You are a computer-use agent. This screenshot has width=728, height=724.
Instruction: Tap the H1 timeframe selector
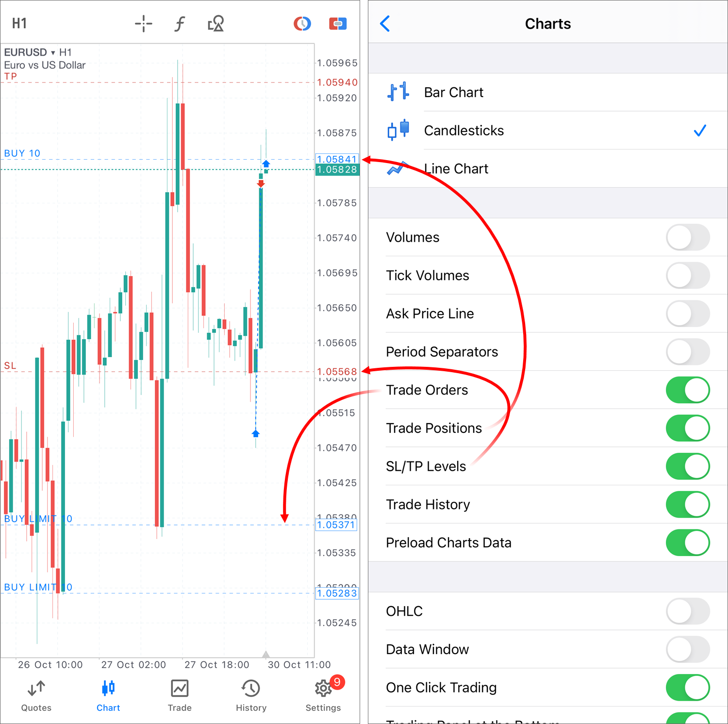[19, 23]
